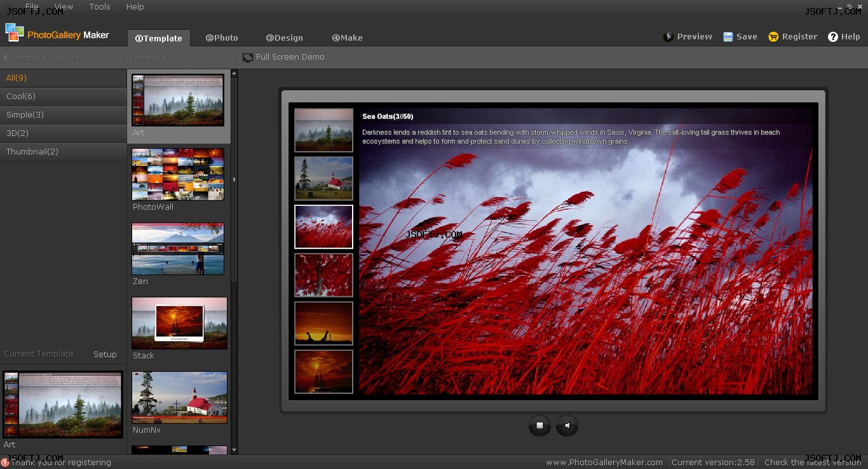This screenshot has height=469, width=868.
Task: Choose the PhotoWall template thumbnail
Action: pos(178,174)
